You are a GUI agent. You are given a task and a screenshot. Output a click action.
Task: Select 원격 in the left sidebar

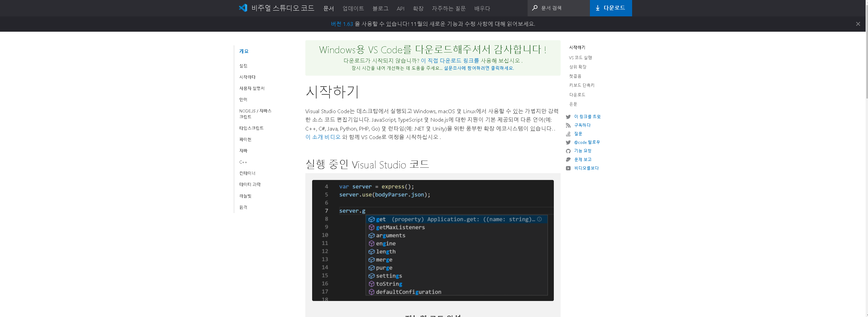[x=243, y=207]
